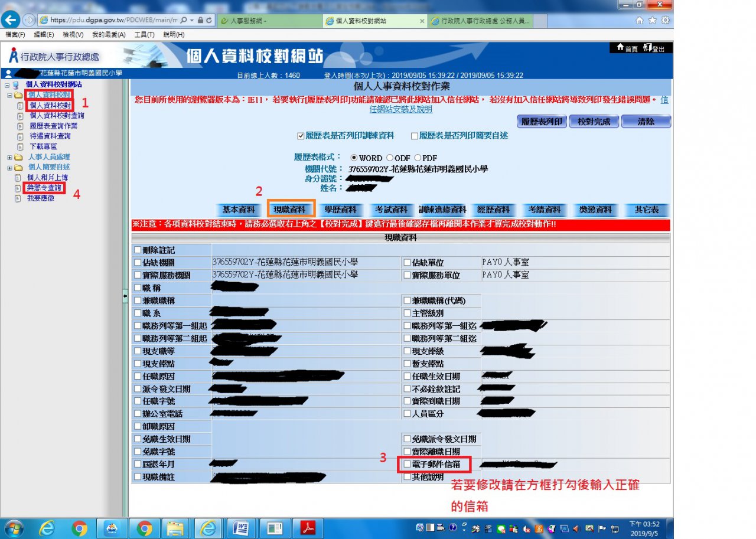
Task: Expand the 人事人員處理 tree folder
Action: pyautogui.click(x=9, y=158)
